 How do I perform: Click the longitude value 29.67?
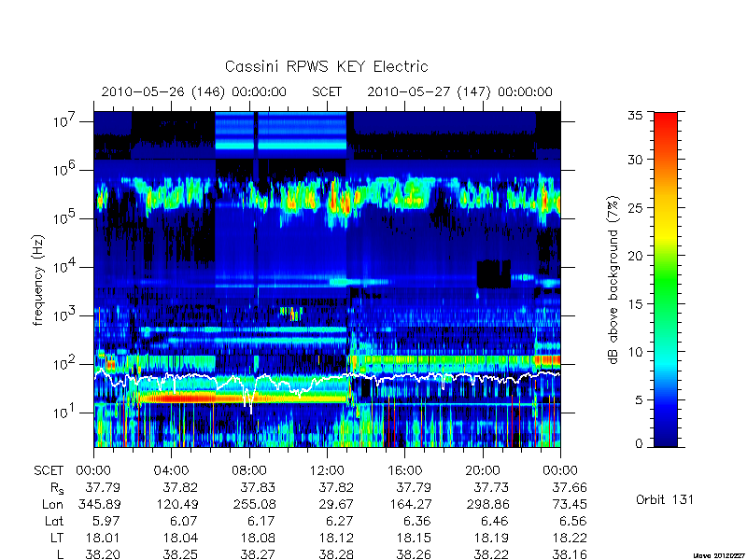click(x=336, y=504)
